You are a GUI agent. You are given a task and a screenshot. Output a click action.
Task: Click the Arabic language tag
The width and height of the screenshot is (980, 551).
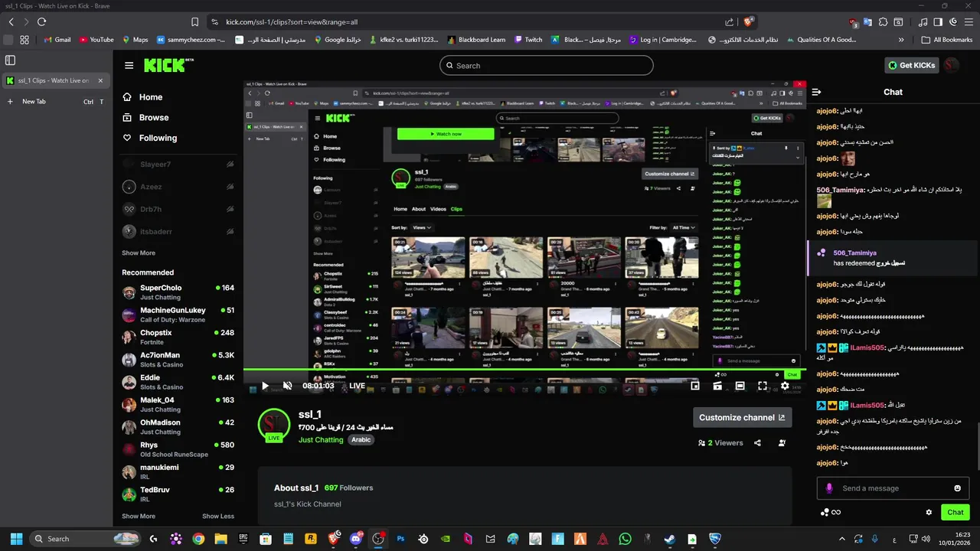[361, 440]
